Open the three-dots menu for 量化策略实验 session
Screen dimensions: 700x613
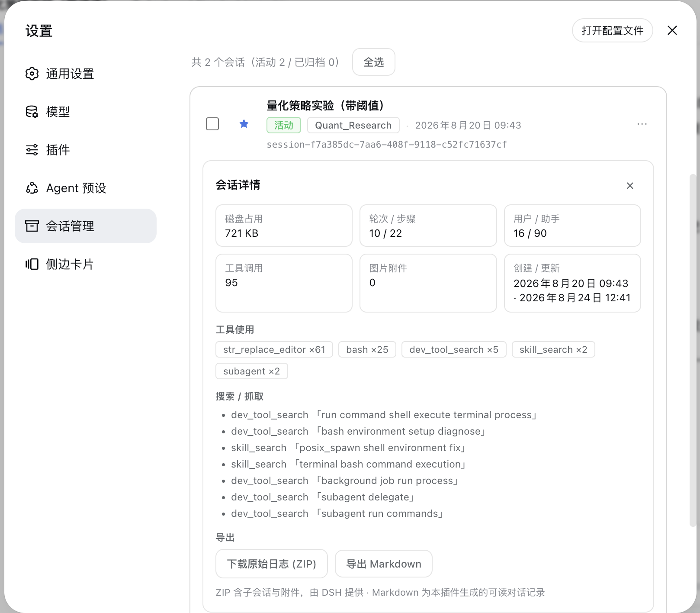pos(642,124)
